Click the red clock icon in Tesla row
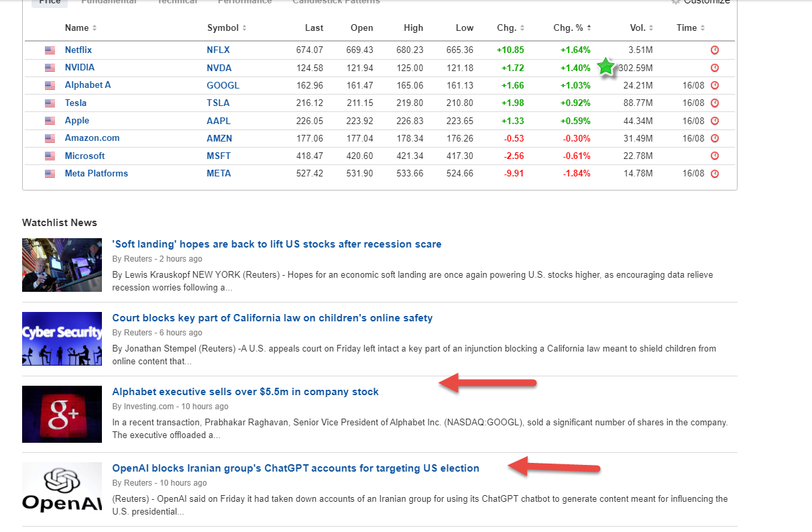Viewport: 812px width, 532px height. pyautogui.click(x=715, y=103)
